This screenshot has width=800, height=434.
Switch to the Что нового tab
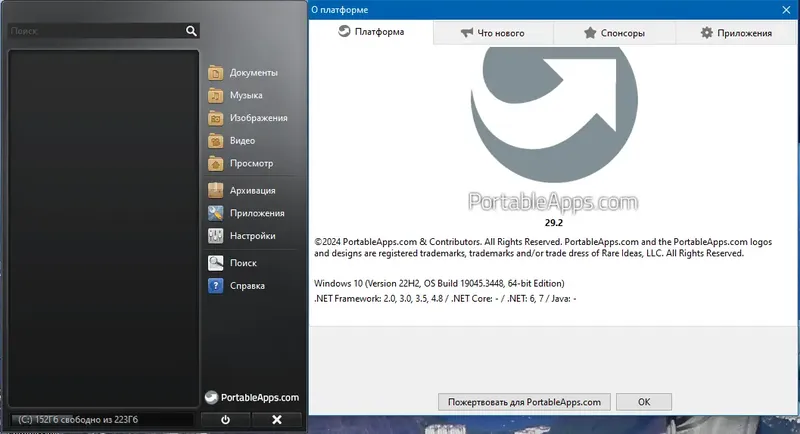coord(493,33)
